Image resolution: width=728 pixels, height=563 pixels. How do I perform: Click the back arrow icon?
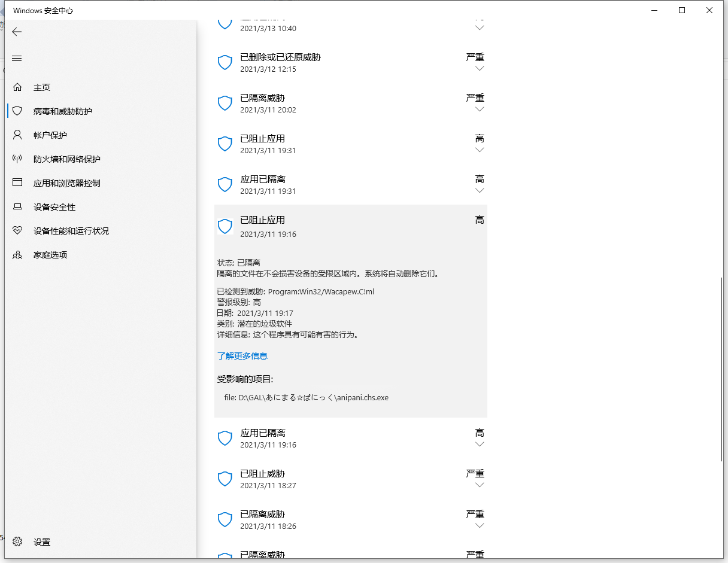click(17, 32)
